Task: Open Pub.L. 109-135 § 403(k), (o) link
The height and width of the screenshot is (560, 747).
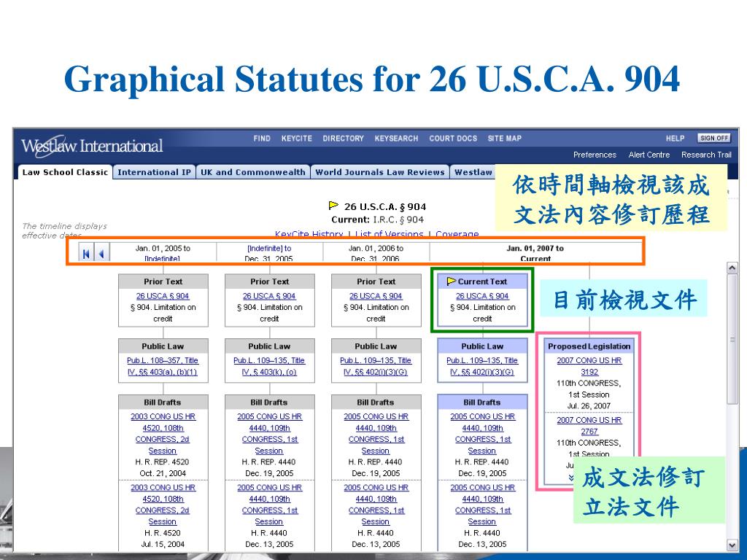Action: coord(269,366)
